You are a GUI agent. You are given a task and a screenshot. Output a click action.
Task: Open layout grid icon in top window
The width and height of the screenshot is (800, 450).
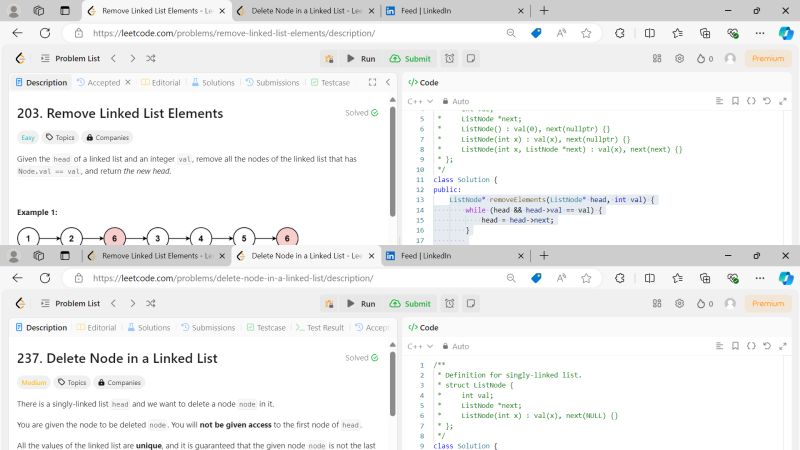tap(657, 59)
